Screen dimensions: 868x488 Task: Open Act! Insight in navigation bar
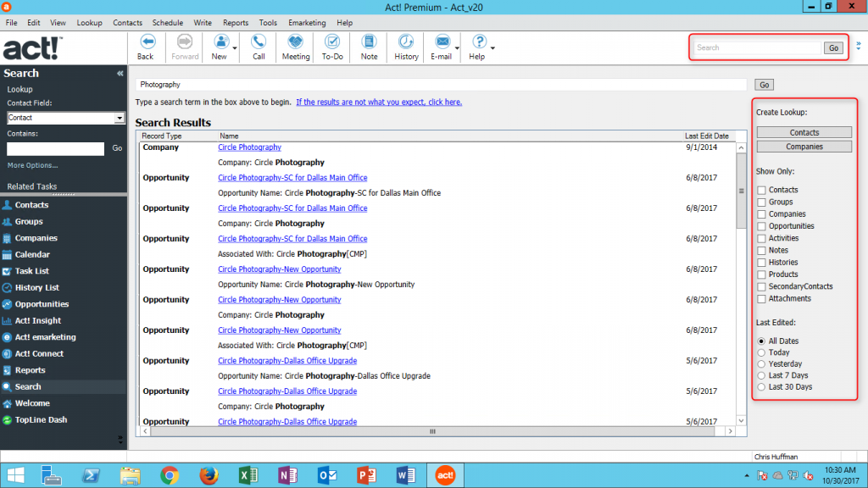tap(37, 320)
